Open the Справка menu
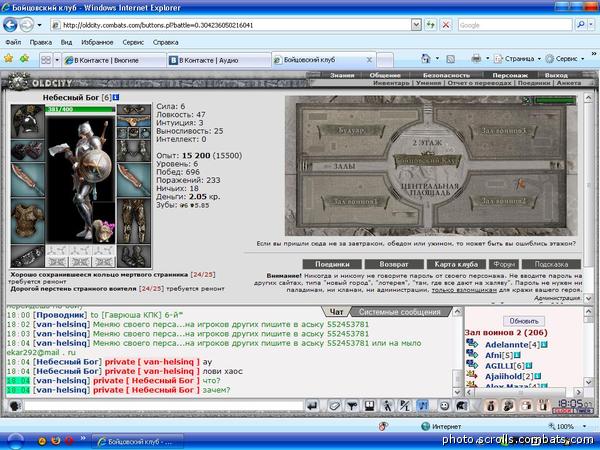Image resolution: width=600 pixels, height=450 pixels. [x=165, y=42]
